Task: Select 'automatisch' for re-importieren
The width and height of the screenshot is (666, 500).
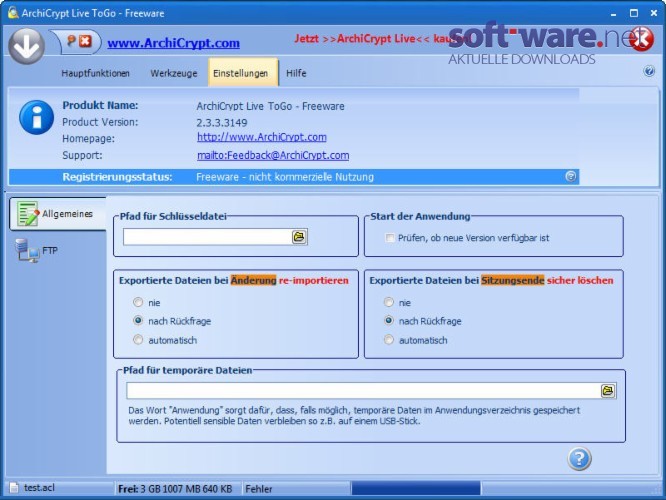Action: tap(138, 339)
